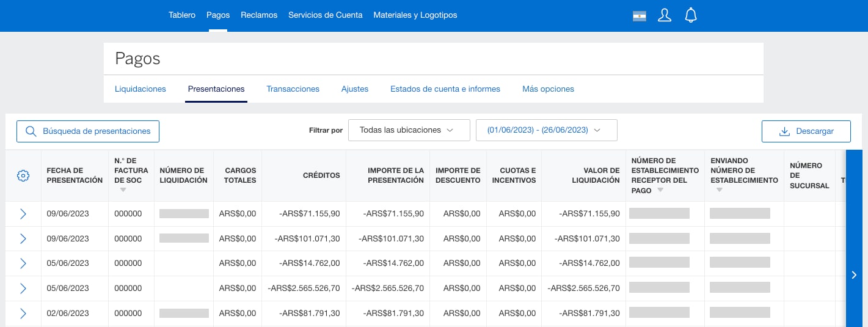Switch to the Transacciones tab
The height and width of the screenshot is (327, 868).
pyautogui.click(x=293, y=89)
